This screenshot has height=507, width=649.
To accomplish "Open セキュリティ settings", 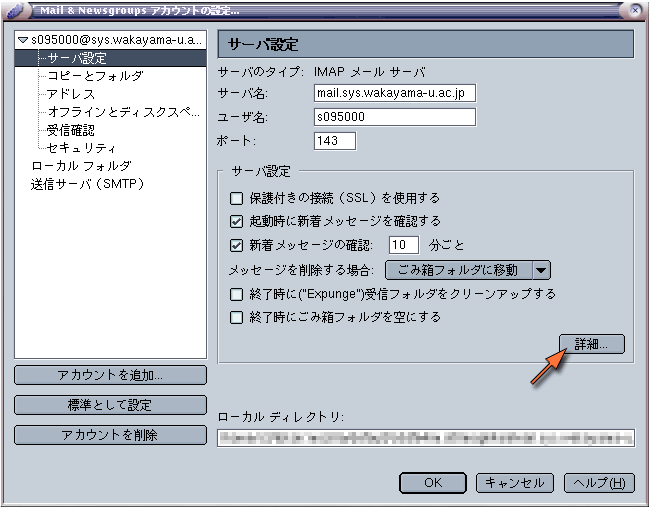I will point(81,148).
